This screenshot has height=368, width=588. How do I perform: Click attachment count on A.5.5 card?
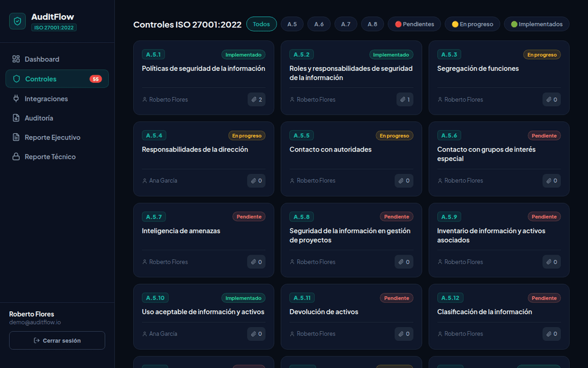[404, 180]
